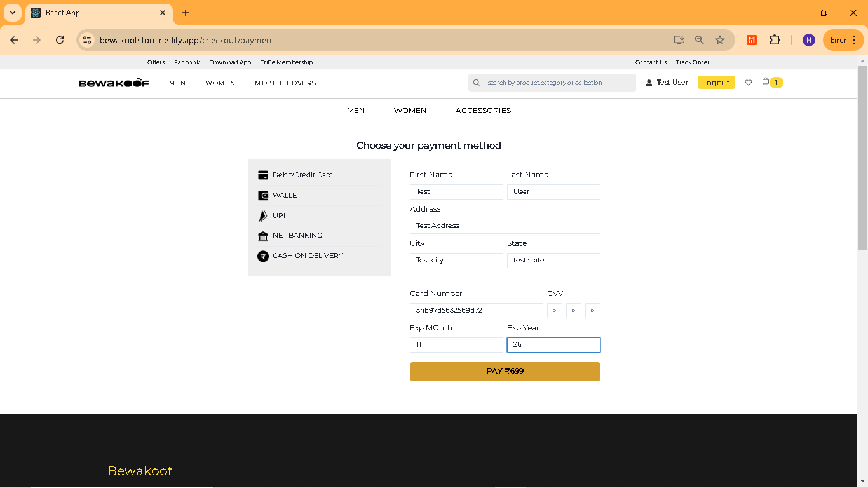Click the user profile icon beside Test User
The height and width of the screenshot is (488, 868).
pyautogui.click(x=649, y=83)
